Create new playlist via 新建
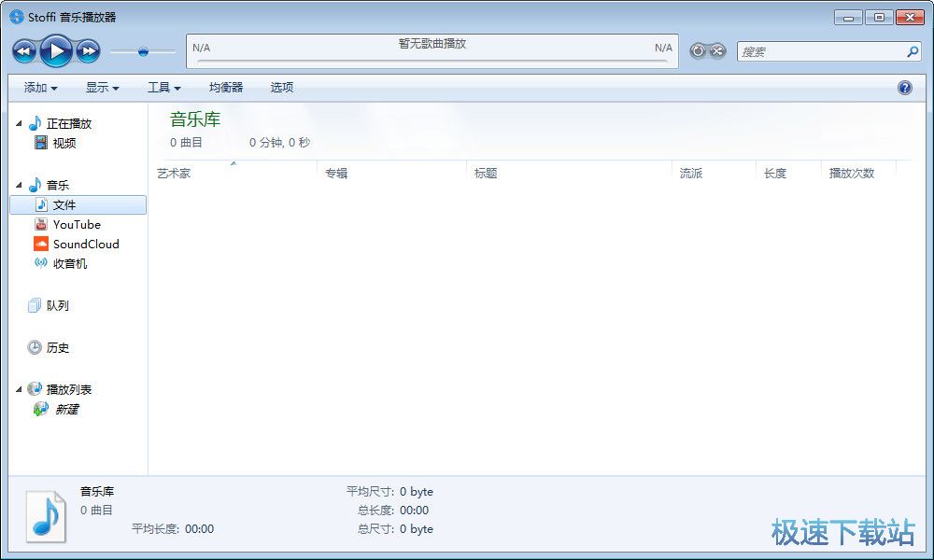 (65, 409)
